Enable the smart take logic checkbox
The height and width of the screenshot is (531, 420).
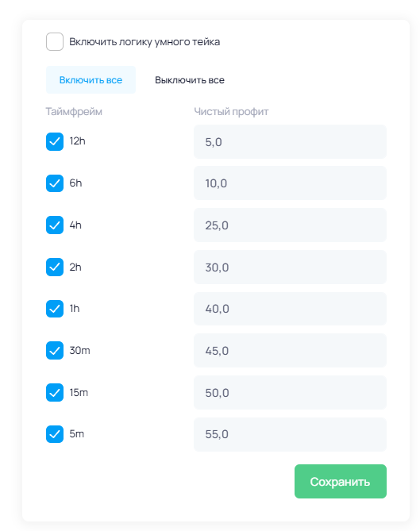tap(55, 41)
